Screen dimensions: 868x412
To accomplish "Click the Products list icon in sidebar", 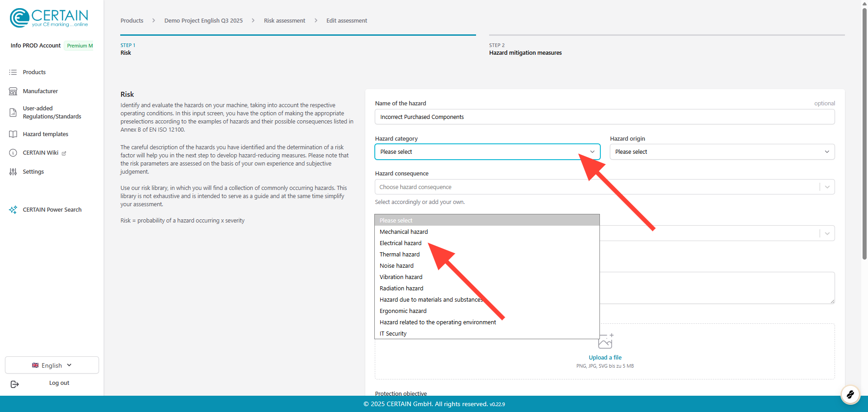I will (13, 72).
